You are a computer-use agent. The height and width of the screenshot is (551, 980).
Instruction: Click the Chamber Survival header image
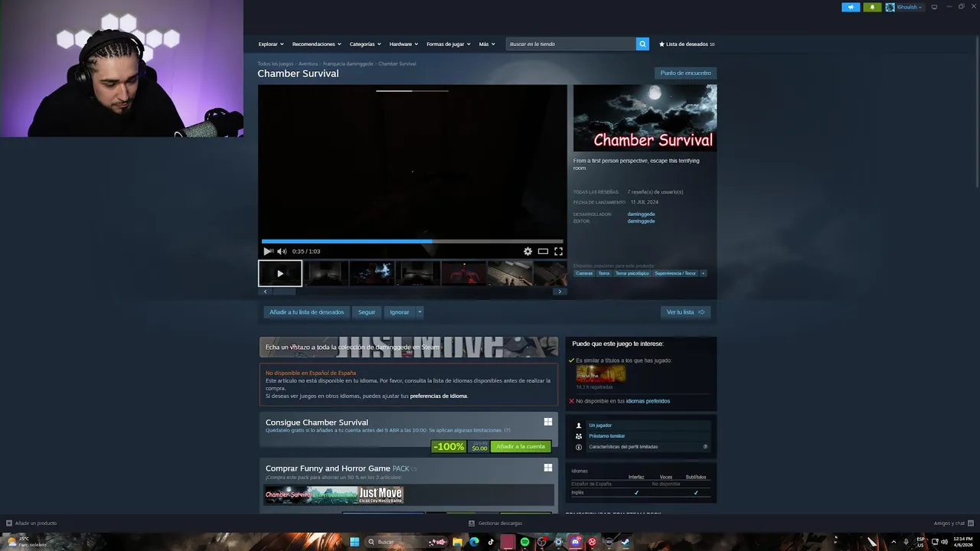pos(645,118)
